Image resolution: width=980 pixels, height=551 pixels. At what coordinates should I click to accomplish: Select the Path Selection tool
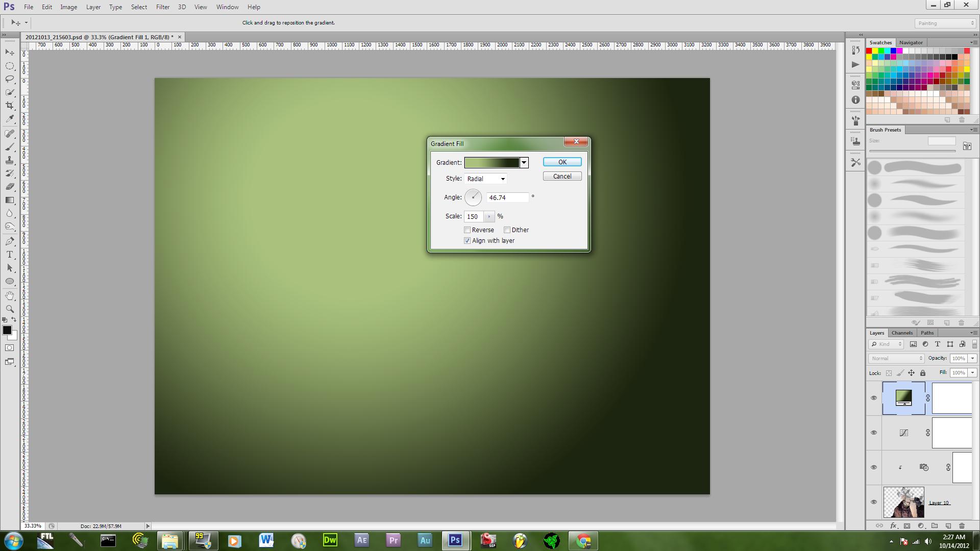coord(10,268)
